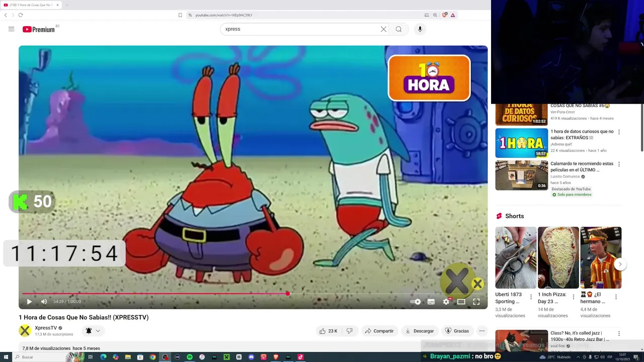Clear the search box text
644x362 pixels.
[x=383, y=29]
